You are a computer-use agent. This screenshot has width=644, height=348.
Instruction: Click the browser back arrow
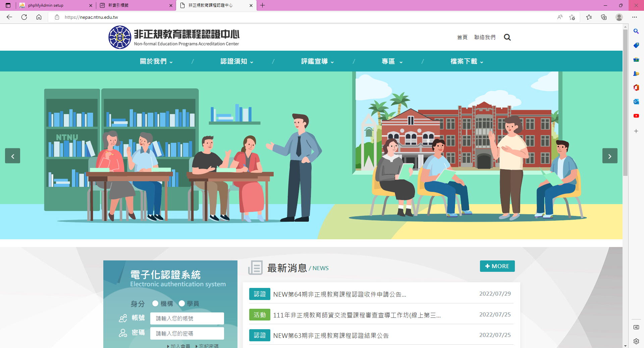coord(9,17)
